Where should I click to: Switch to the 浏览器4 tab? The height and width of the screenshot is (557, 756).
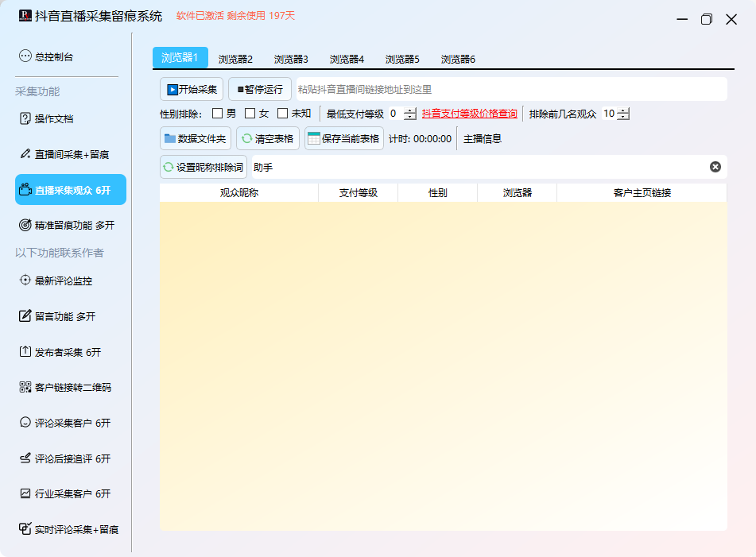point(347,59)
